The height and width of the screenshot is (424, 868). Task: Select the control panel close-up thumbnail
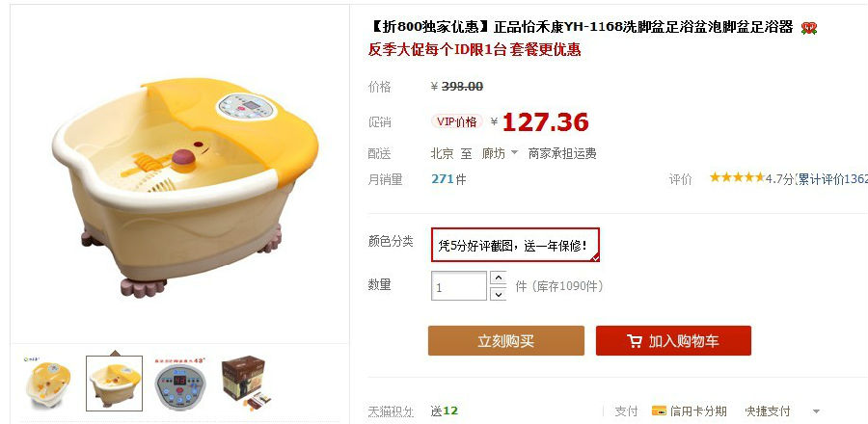pyautogui.click(x=180, y=384)
